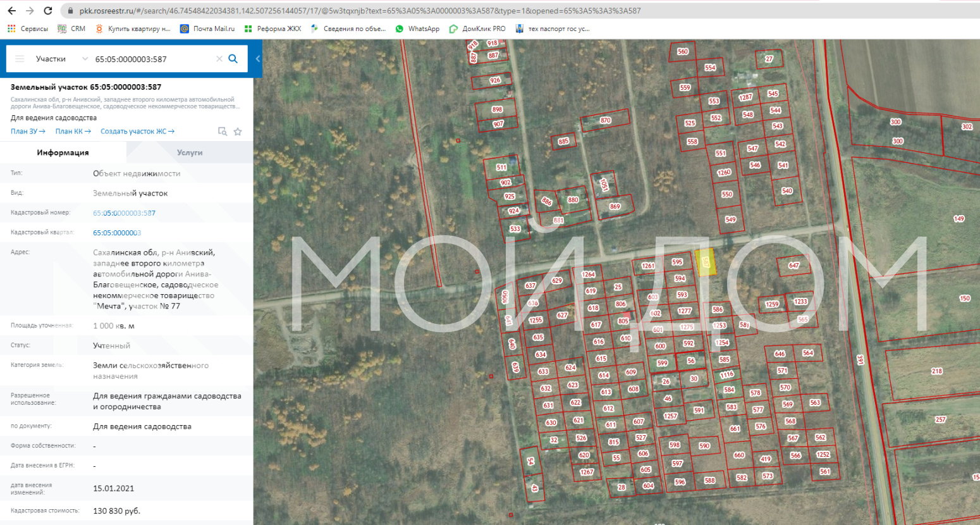
Task: Open the План КК link
Action: 73,132
